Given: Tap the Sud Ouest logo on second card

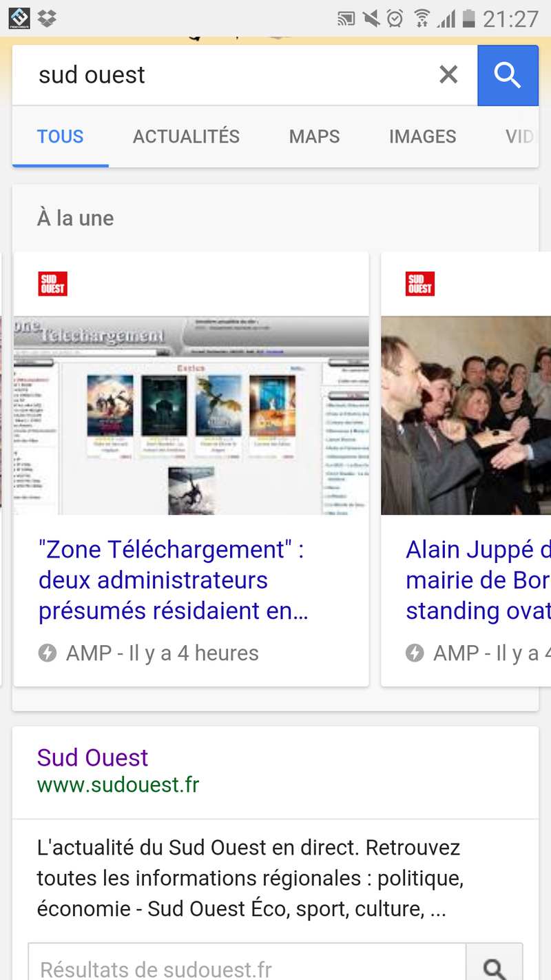Looking at the screenshot, I should tap(420, 283).
